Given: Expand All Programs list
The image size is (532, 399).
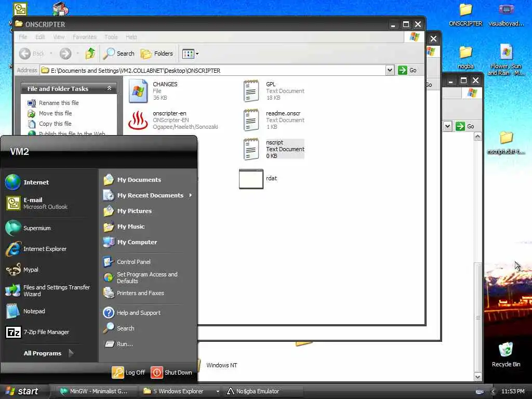Looking at the screenshot, I should pos(48,353).
